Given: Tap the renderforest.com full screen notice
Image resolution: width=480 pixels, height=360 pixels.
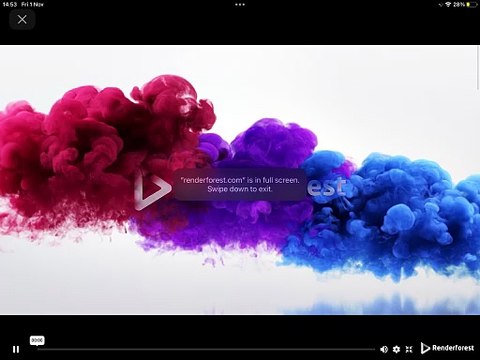Looking at the screenshot, I should [x=240, y=184].
